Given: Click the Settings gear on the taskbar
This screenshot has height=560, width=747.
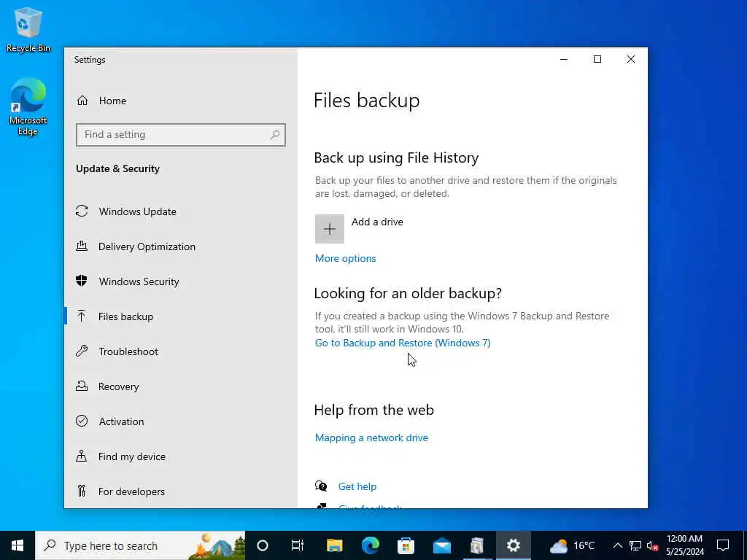Looking at the screenshot, I should (513, 545).
